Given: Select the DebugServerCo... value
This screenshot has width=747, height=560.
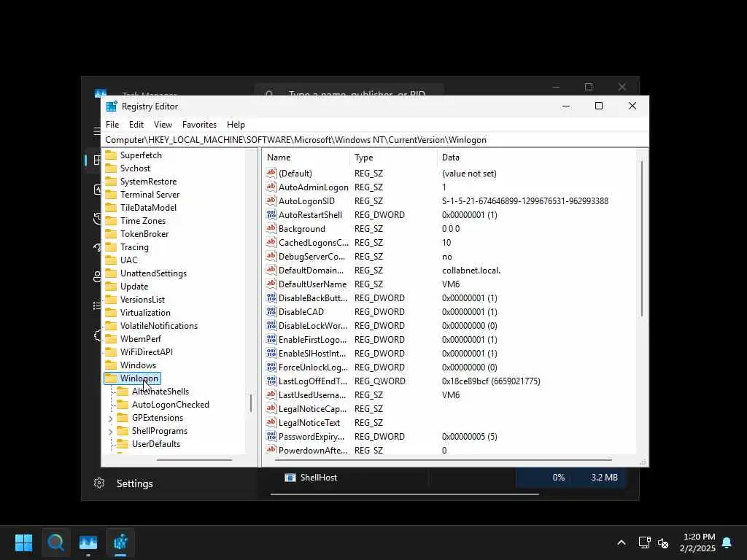Looking at the screenshot, I should (312, 256).
